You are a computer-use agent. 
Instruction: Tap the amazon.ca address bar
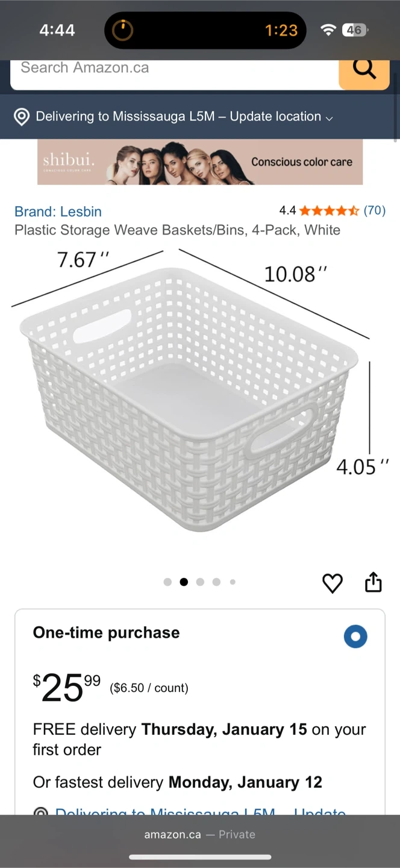coord(200,835)
